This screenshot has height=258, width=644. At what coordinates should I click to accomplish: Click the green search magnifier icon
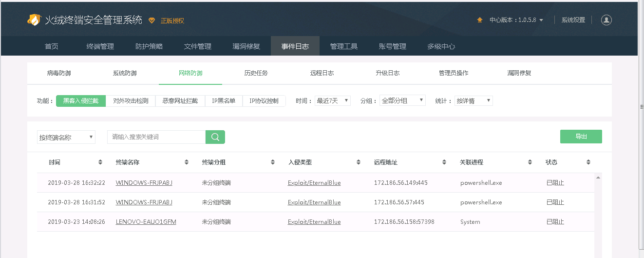[215, 137]
